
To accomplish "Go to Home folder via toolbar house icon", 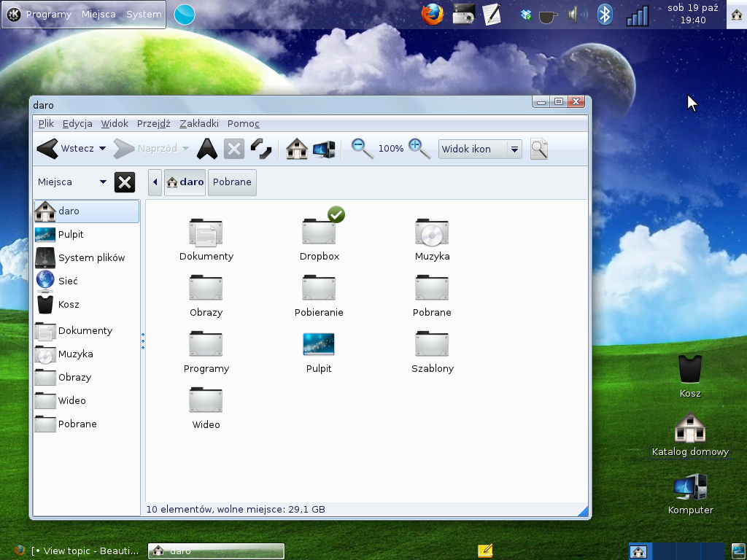I will click(x=296, y=149).
